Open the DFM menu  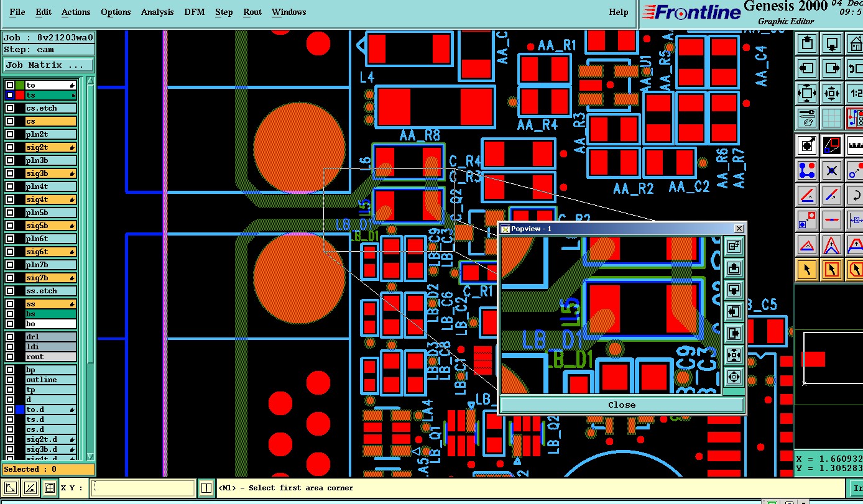(x=195, y=12)
